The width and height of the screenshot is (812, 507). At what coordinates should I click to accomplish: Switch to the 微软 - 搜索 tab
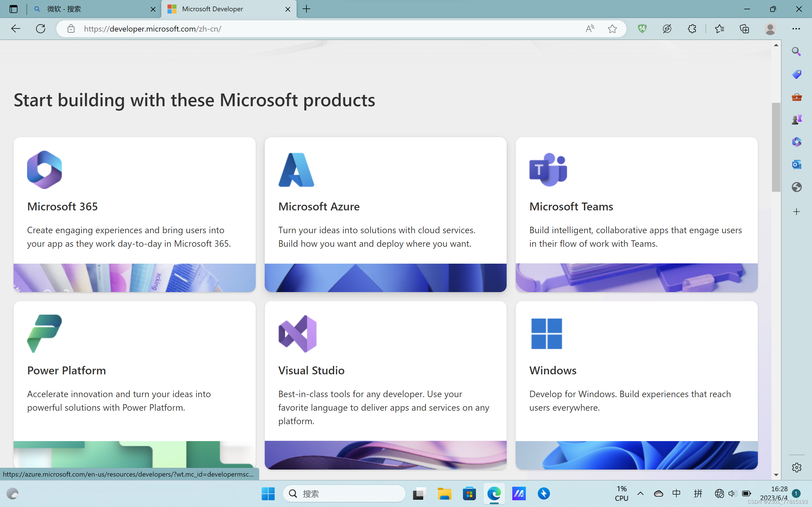(91, 9)
